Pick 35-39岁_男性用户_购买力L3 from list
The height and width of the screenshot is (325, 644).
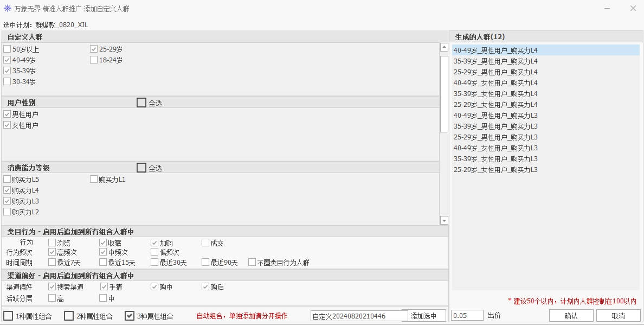[x=546, y=126]
